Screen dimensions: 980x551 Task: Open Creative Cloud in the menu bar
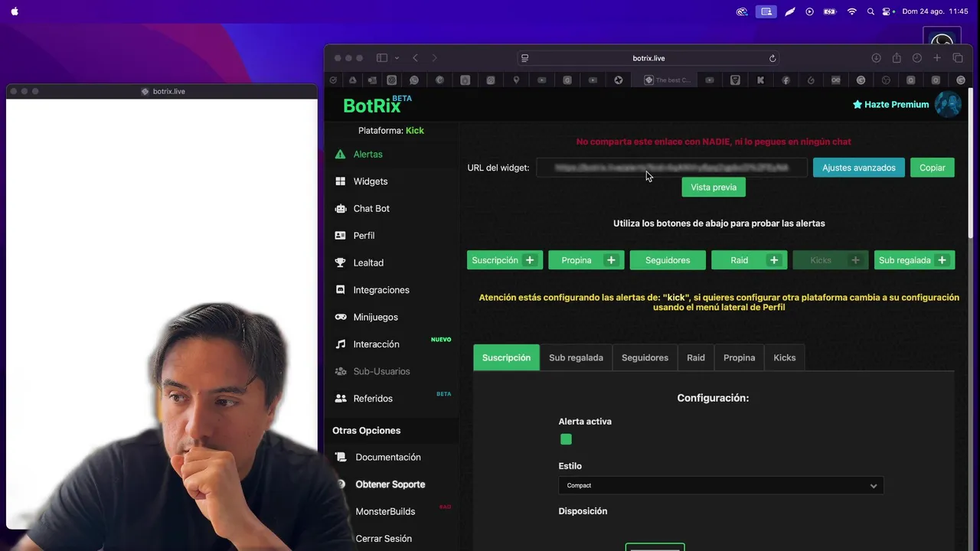click(741, 11)
